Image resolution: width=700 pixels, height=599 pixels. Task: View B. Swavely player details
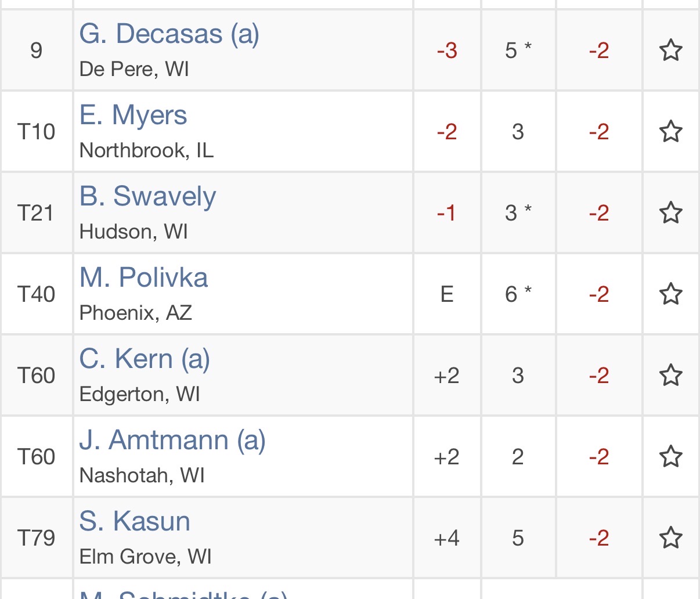pyautogui.click(x=148, y=197)
